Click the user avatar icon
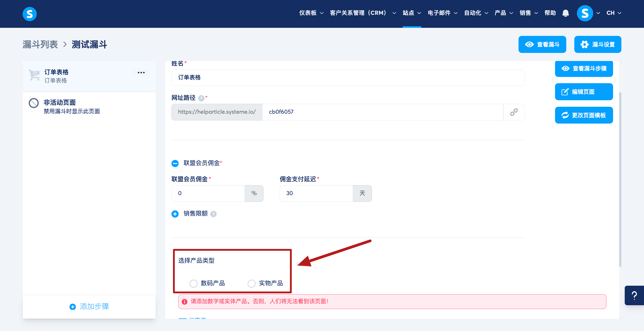Image resolution: width=644 pixels, height=331 pixels. pos(585,13)
